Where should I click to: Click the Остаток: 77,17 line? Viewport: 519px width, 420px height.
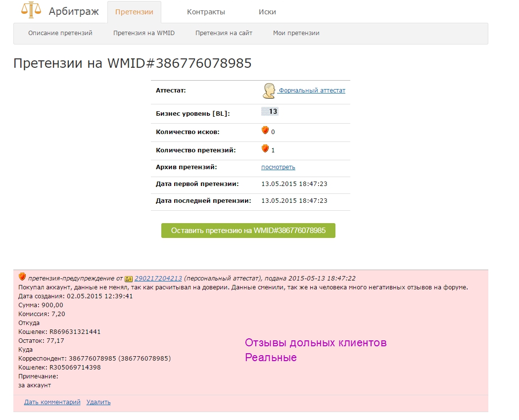tap(42, 340)
